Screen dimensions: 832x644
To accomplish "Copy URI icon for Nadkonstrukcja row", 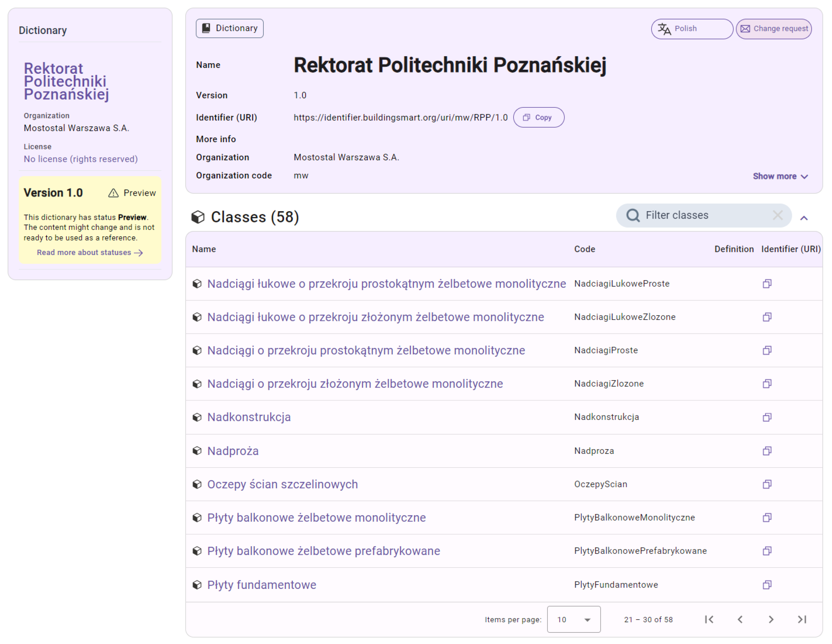I will [767, 417].
